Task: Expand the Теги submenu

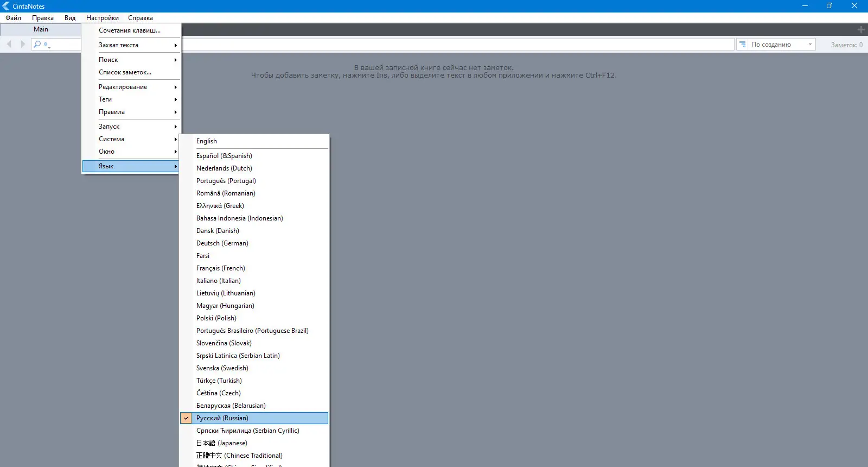Action: 131,99
